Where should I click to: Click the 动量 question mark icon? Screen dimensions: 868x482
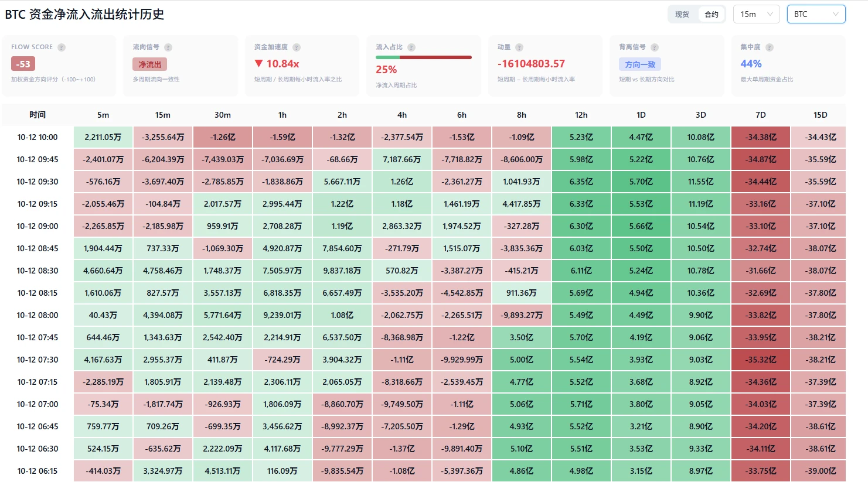[519, 47]
